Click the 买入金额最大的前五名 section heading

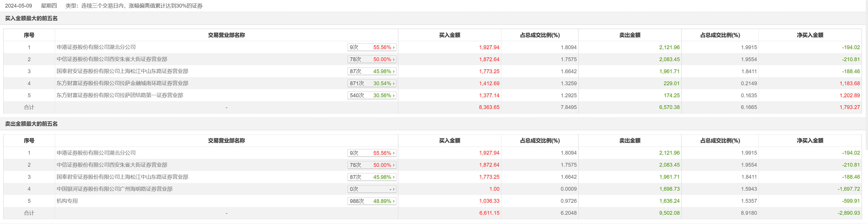tap(31, 19)
